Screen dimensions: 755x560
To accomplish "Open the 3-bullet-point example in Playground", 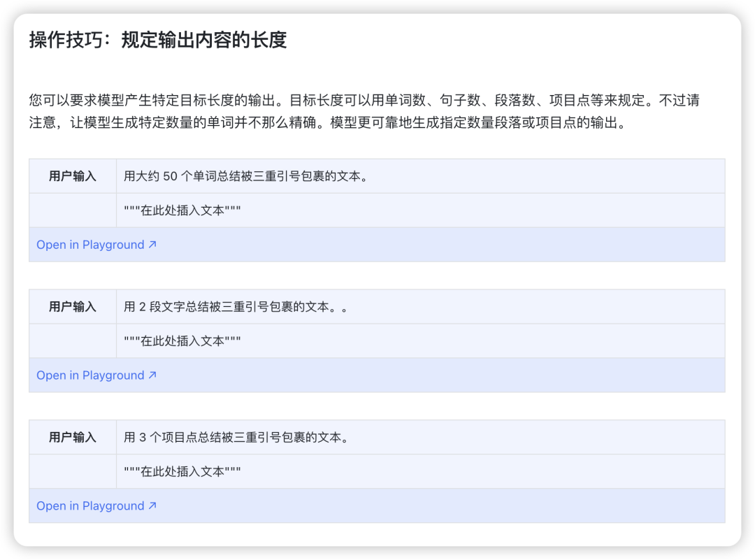I will click(x=90, y=505).
